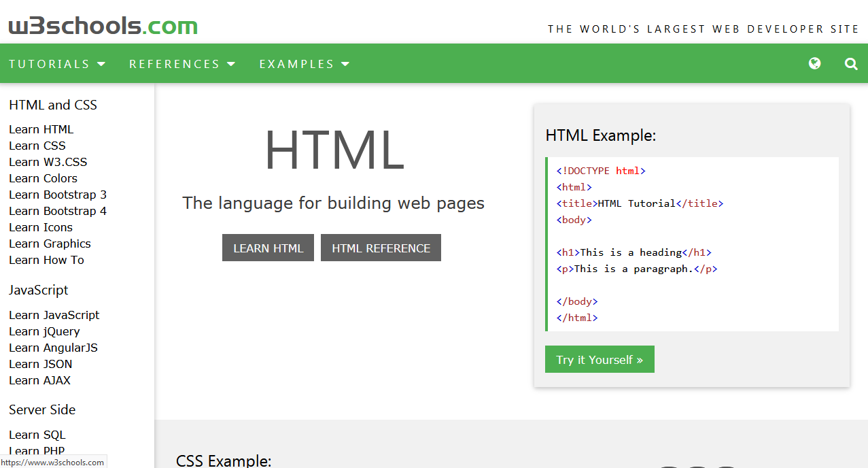The image size is (868, 468).
Task: Expand the References dropdown menu
Action: tap(182, 64)
